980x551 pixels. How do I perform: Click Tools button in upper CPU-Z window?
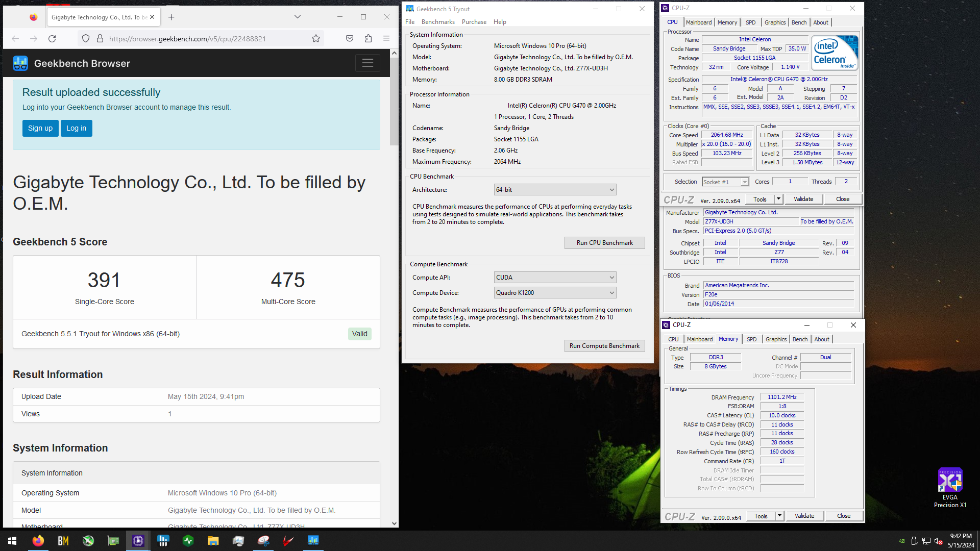pos(760,199)
